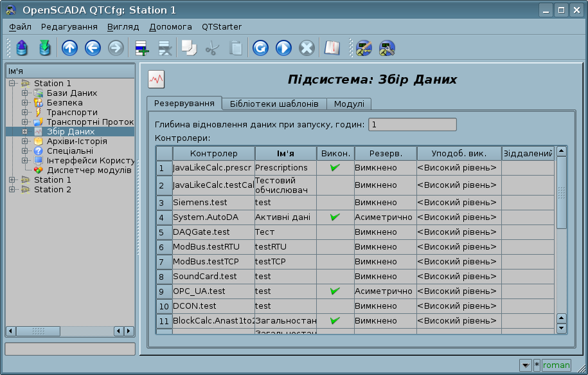This screenshot has width=588, height=375.
Task: Expand the Station 2 tree node
Action: pyautogui.click(x=12, y=190)
